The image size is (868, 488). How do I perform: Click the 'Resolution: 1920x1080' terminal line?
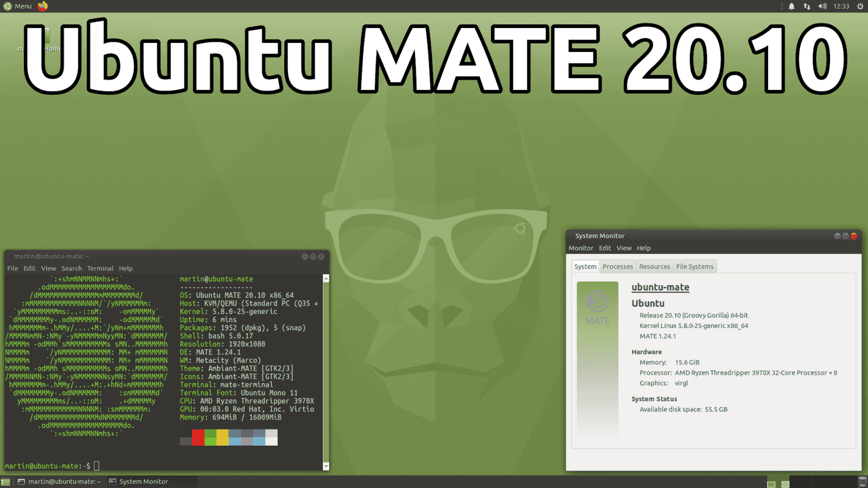pos(222,344)
